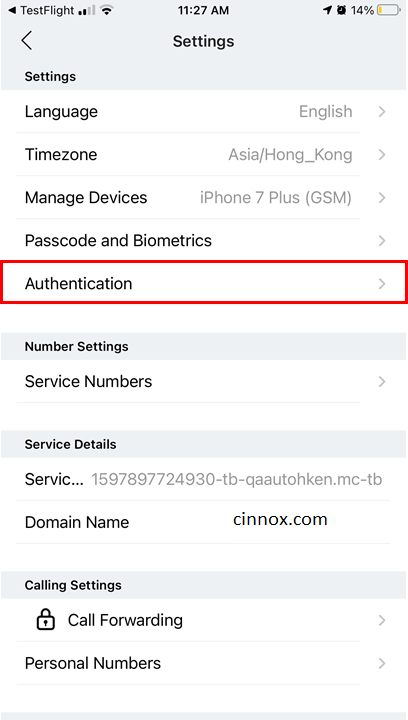Open Personal Numbers

(x=204, y=663)
